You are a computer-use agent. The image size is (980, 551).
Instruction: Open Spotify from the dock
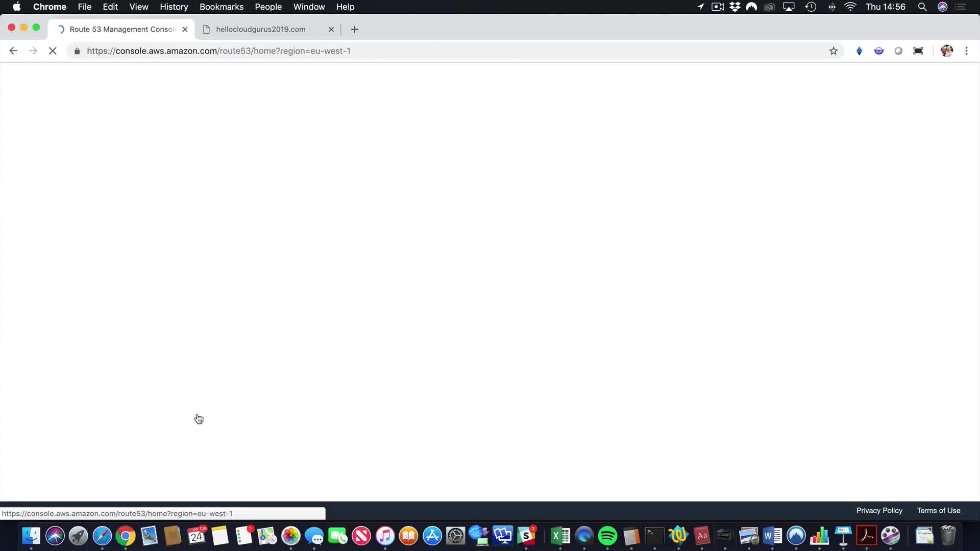[607, 536]
